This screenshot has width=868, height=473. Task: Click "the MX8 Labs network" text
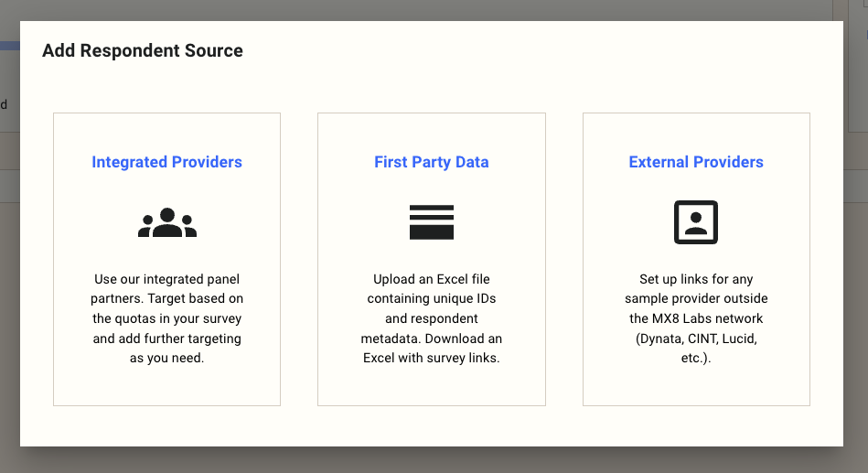pos(696,318)
